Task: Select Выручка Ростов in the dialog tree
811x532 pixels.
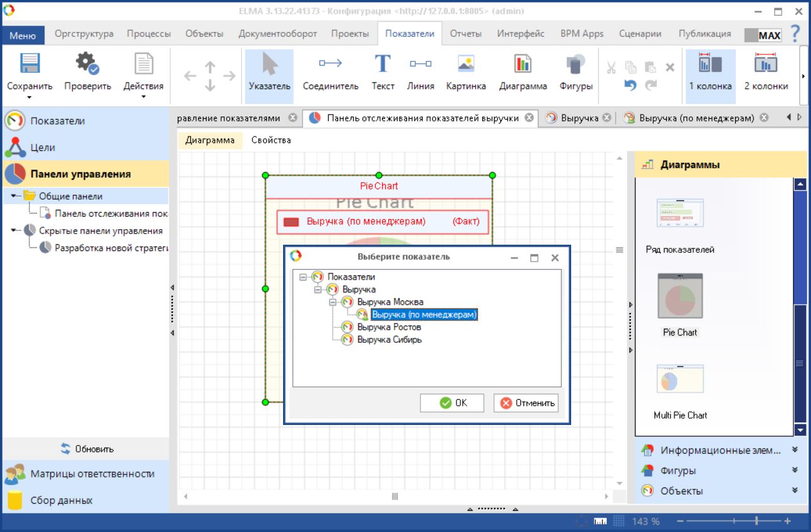Action: click(389, 327)
